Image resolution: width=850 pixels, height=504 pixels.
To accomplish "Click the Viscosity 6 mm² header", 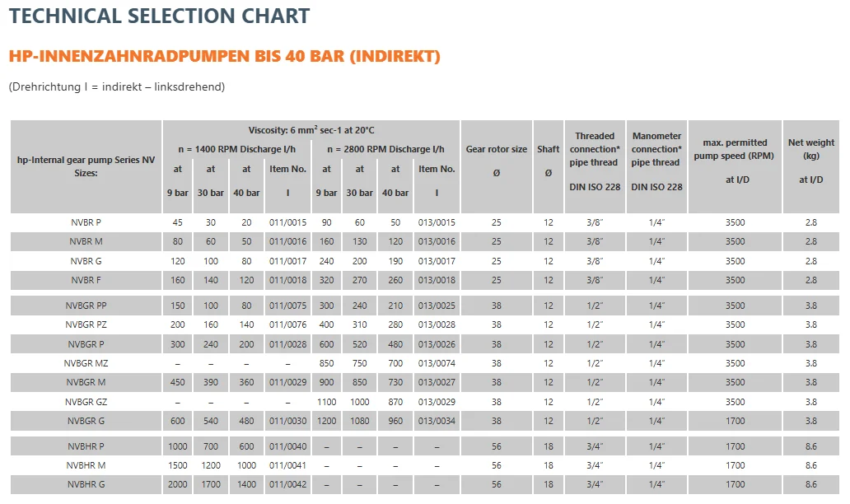I will click(311, 130).
